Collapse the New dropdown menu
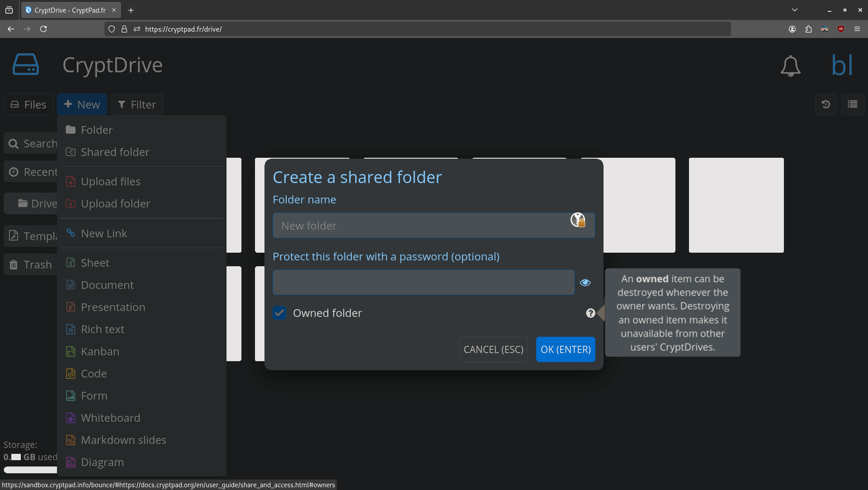Viewport: 868px width, 490px height. click(82, 104)
